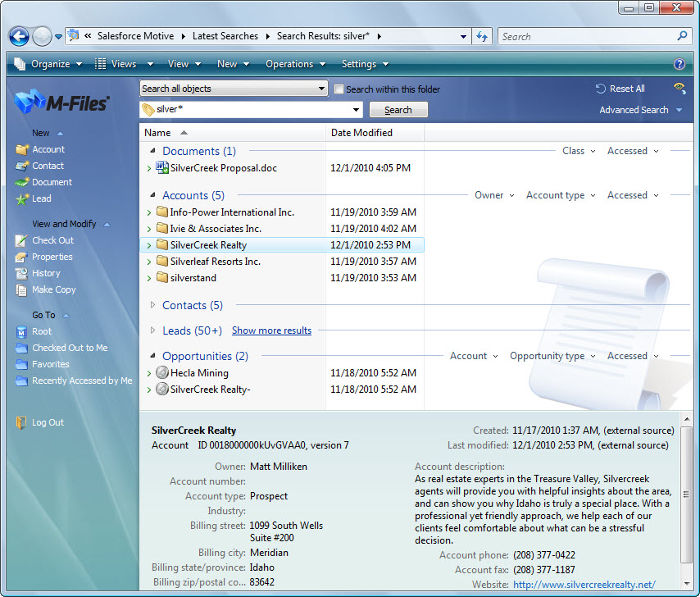700x597 pixels.
Task: Click the New Lead star icon
Action: pos(21,198)
